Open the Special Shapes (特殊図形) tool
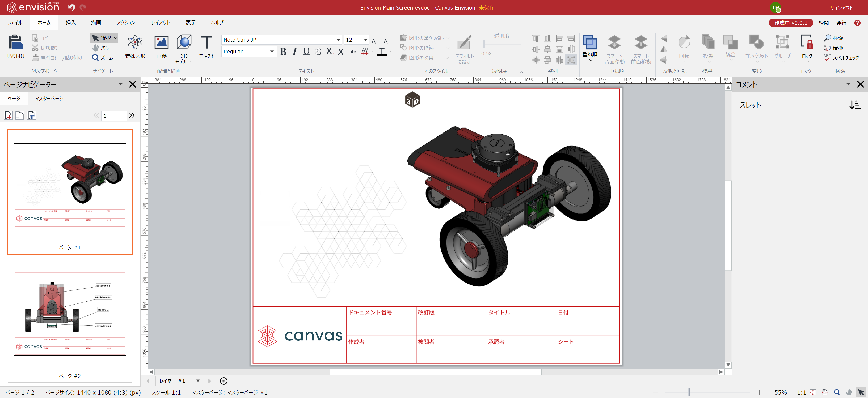 [135, 43]
